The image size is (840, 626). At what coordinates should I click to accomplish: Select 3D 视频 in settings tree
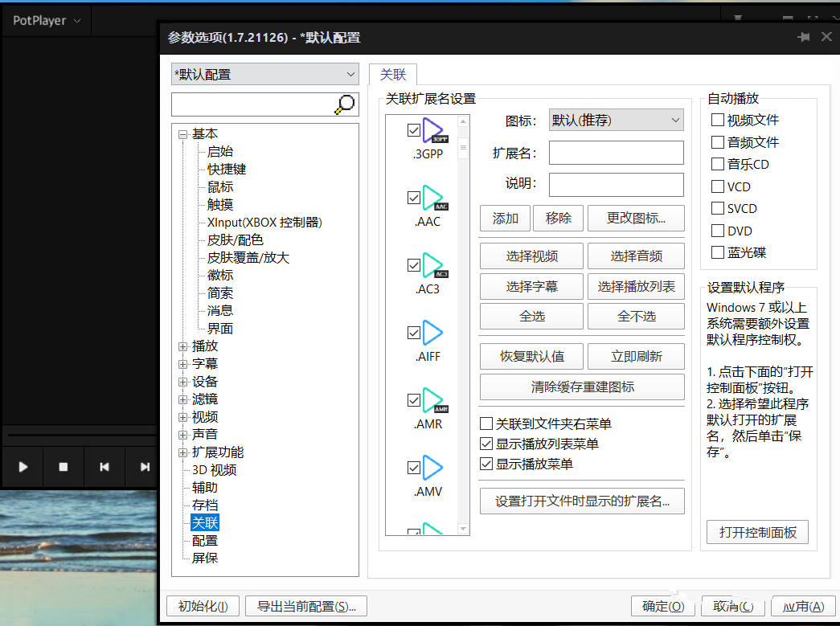tap(215, 470)
